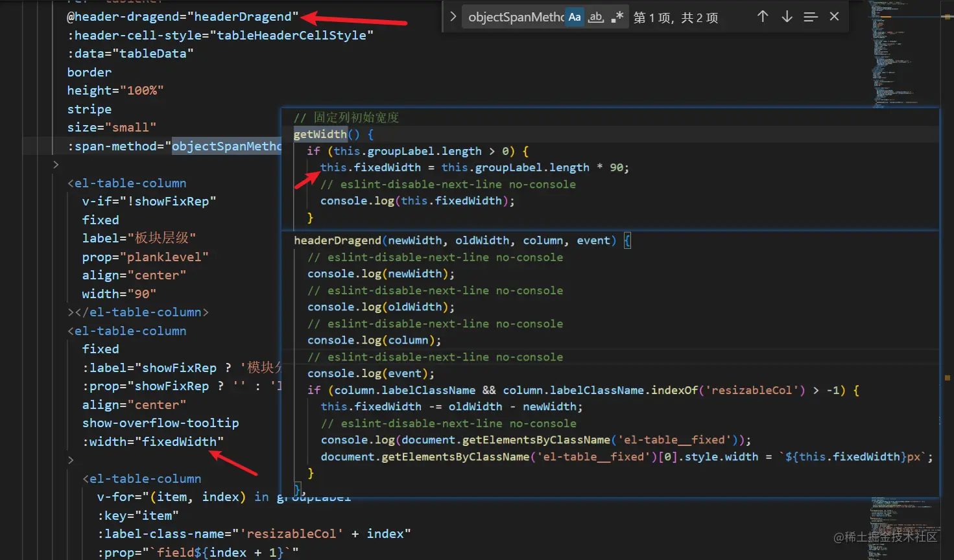Click the v-if="!showFixRep" line
This screenshot has width=954, height=560.
point(149,202)
